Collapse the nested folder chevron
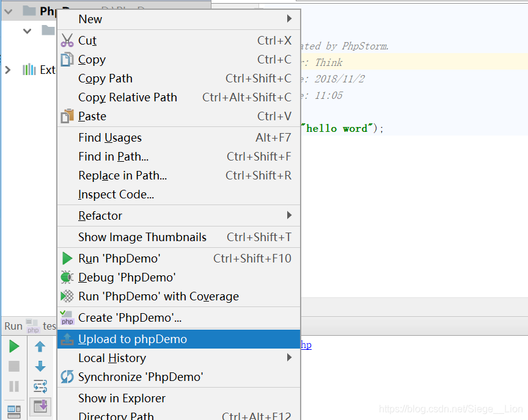 point(28,31)
